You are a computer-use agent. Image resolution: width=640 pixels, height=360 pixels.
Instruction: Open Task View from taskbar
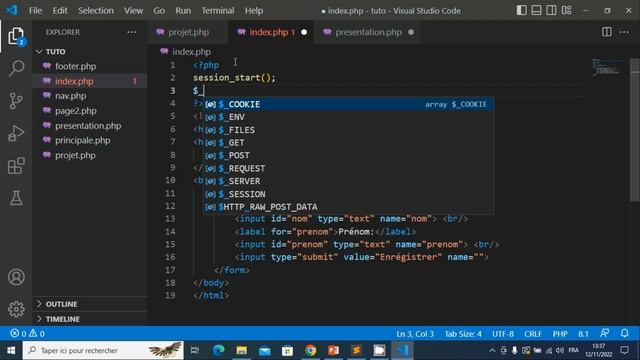195,350
